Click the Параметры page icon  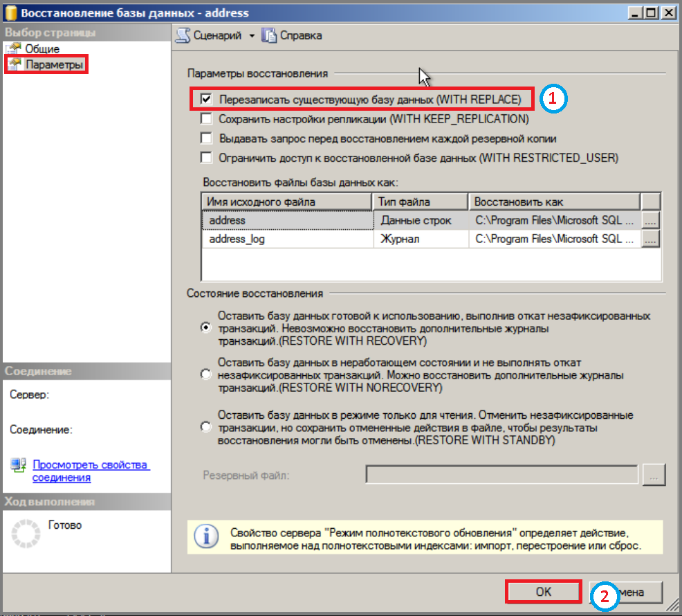15,64
